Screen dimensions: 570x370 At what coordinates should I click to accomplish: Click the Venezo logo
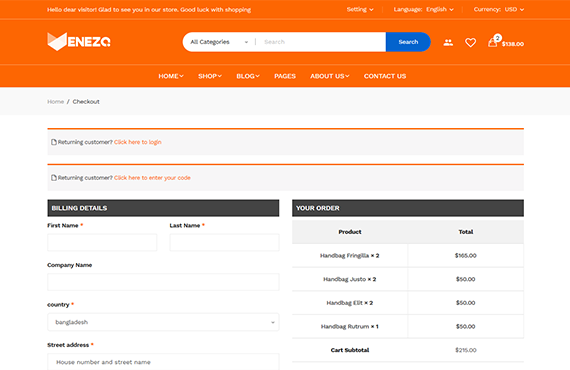[x=79, y=41]
